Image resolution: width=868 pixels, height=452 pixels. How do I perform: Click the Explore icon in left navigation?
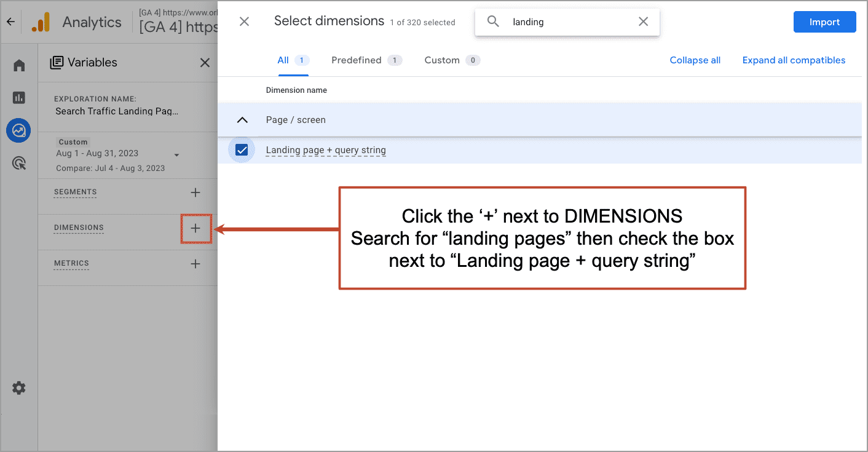pyautogui.click(x=18, y=130)
